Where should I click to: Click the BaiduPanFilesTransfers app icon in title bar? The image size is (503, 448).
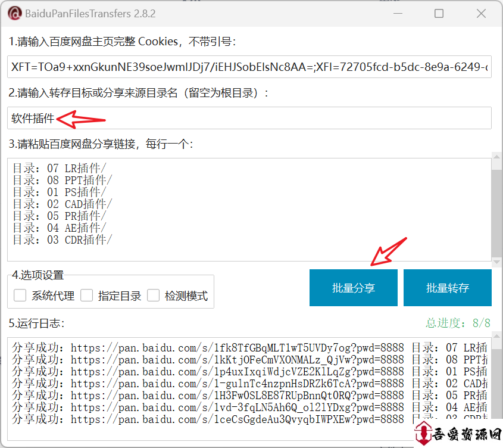coord(14,14)
